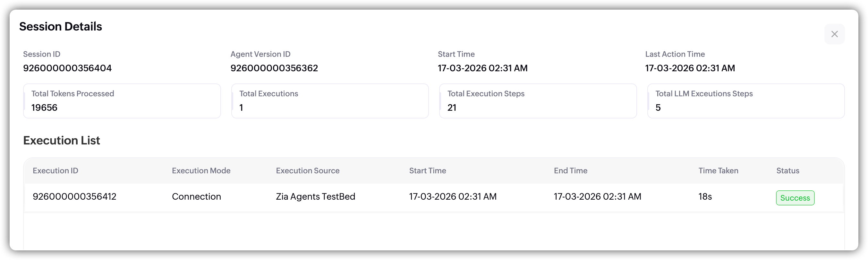
Task: Click the Execution ID column header
Action: (55, 171)
